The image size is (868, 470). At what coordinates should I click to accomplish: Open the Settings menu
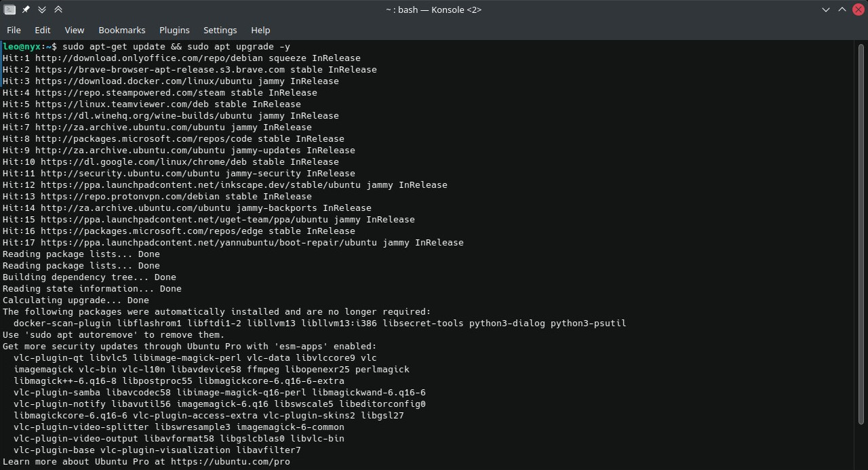(x=220, y=30)
